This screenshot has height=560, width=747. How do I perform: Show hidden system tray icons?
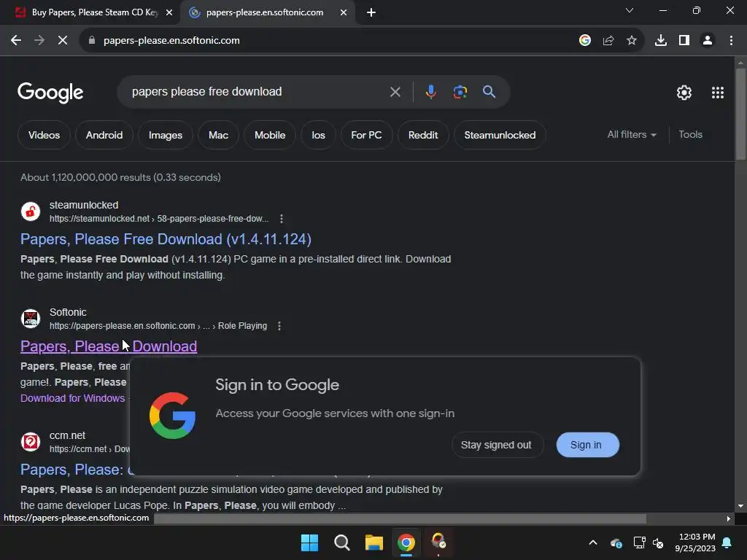pyautogui.click(x=592, y=542)
